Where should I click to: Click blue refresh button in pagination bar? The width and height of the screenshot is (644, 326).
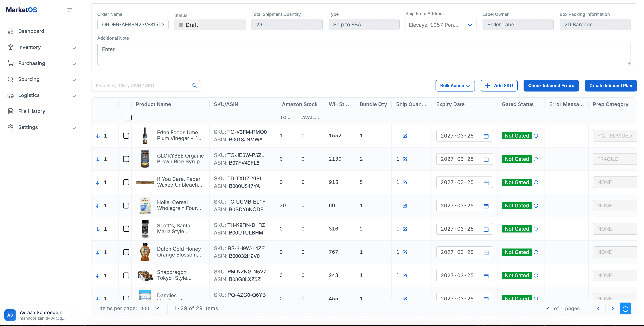(x=625, y=309)
